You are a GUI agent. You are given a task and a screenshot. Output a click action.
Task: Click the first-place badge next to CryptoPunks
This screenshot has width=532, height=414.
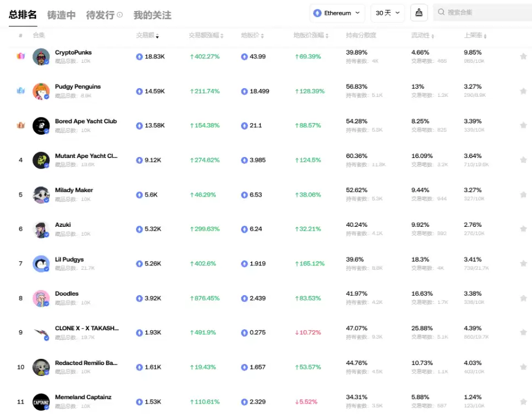coord(20,56)
